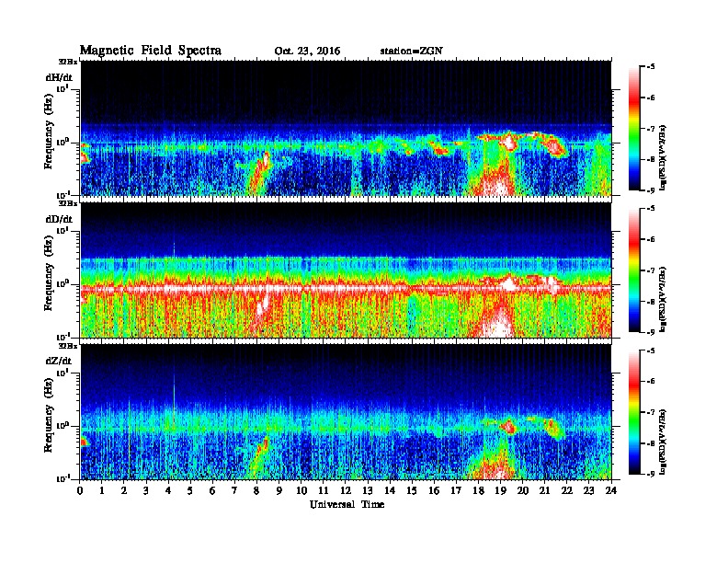Click hour tick label "9" on time axis

(x=279, y=491)
